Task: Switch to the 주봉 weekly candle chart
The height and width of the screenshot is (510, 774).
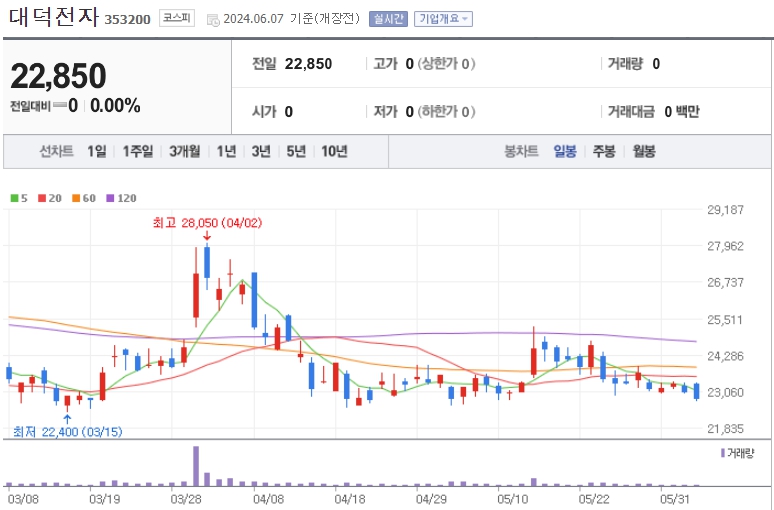Action: click(x=604, y=151)
